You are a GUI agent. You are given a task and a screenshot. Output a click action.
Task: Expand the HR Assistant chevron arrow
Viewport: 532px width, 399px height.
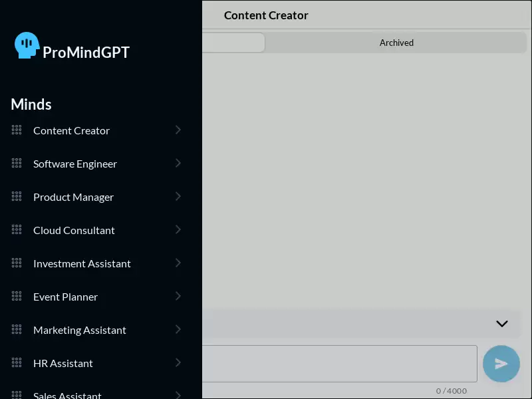(x=178, y=362)
